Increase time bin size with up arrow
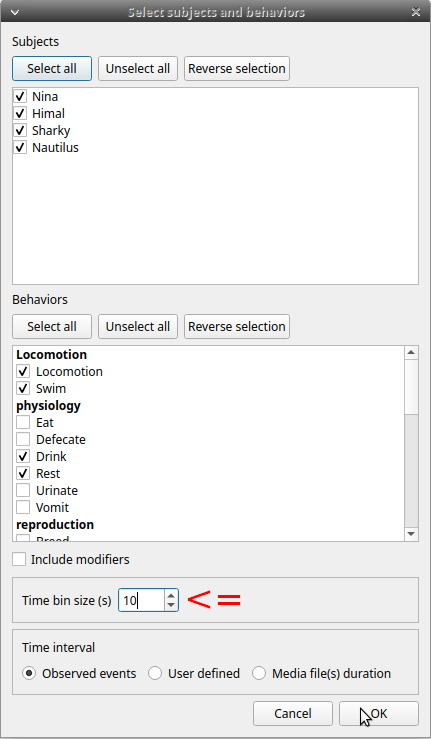This screenshot has width=431, height=739. click(171, 595)
